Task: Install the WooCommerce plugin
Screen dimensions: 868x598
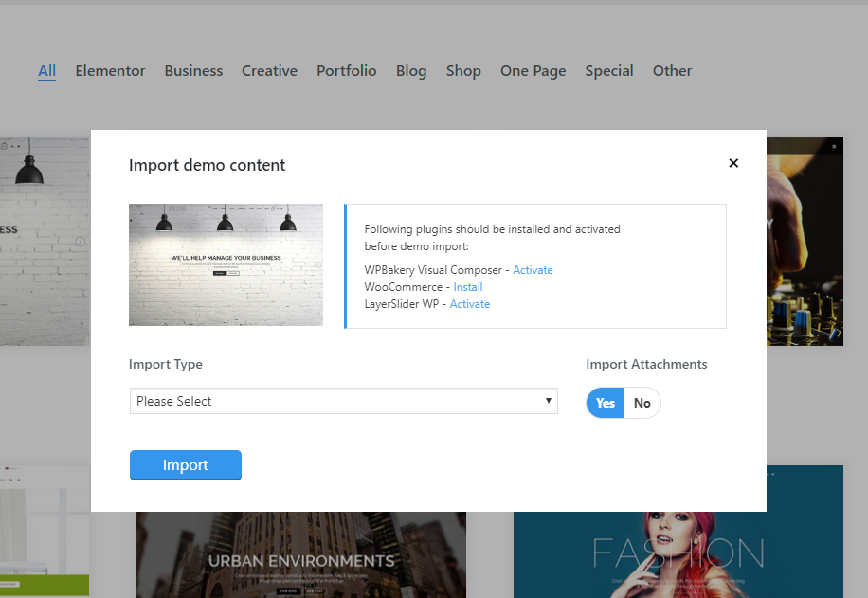Action: [468, 287]
